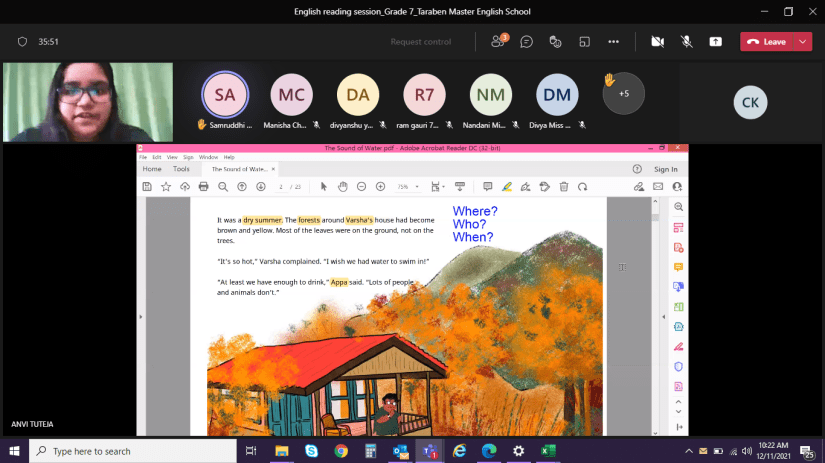Viewport: 825px width, 463px height.
Task: Click Sign In in Acrobat Reader
Action: click(665, 169)
